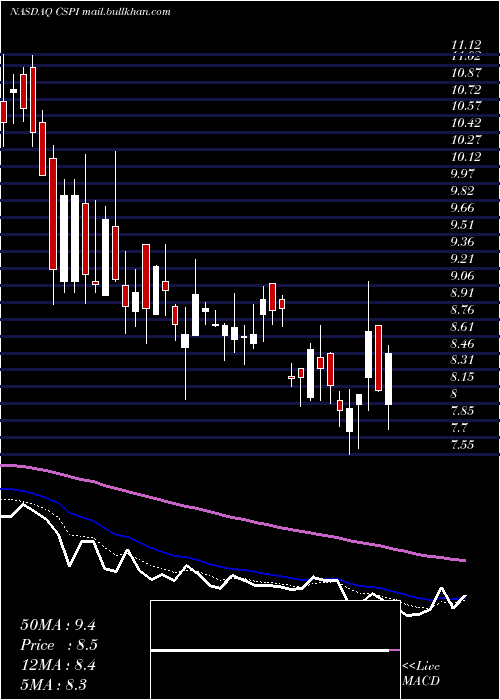Click the NASDAQ CSPI chart title
Image resolution: width=500 pixels, height=700 pixels.
pyautogui.click(x=90, y=12)
